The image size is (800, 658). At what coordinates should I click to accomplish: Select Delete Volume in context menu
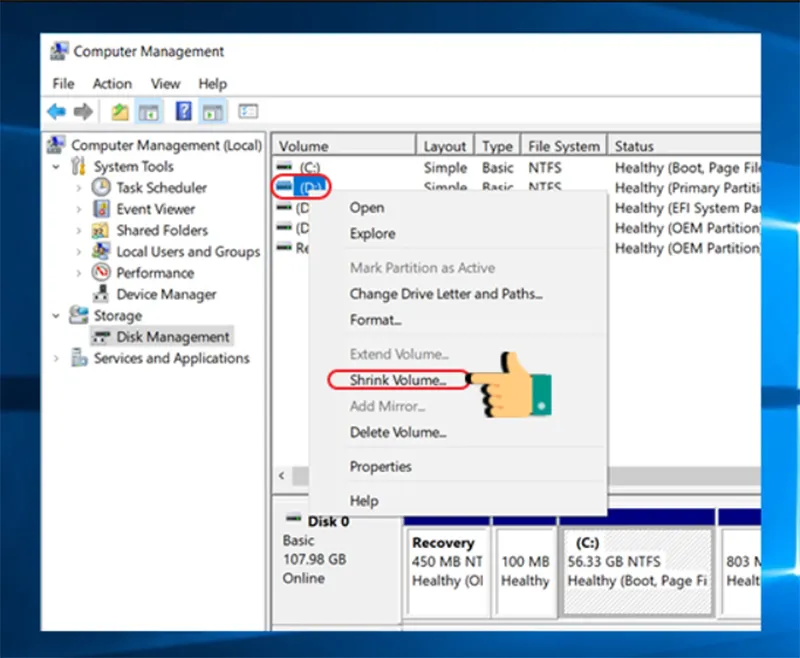398,433
